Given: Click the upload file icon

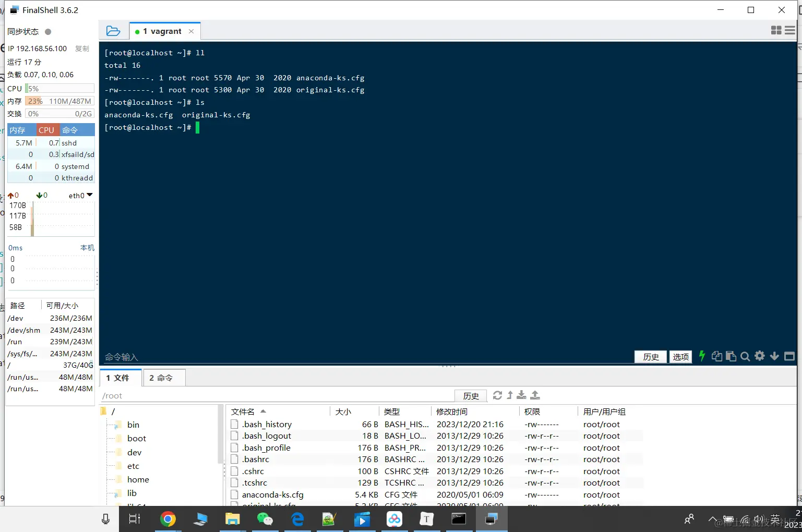Looking at the screenshot, I should pos(535,395).
